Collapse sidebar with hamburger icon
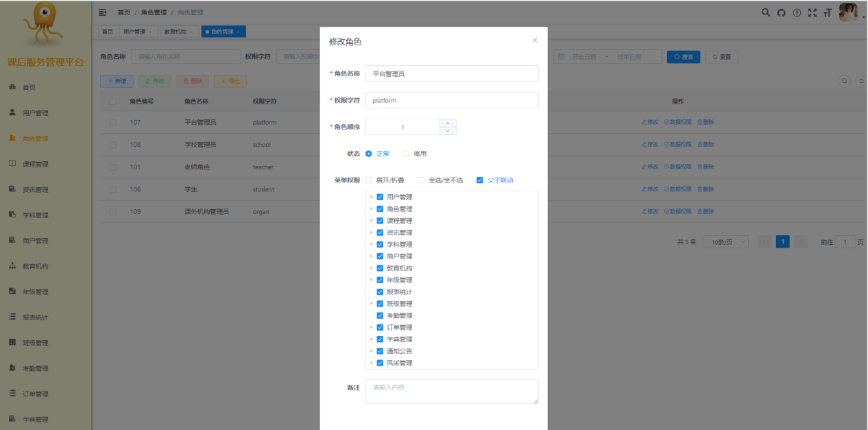 coord(103,12)
